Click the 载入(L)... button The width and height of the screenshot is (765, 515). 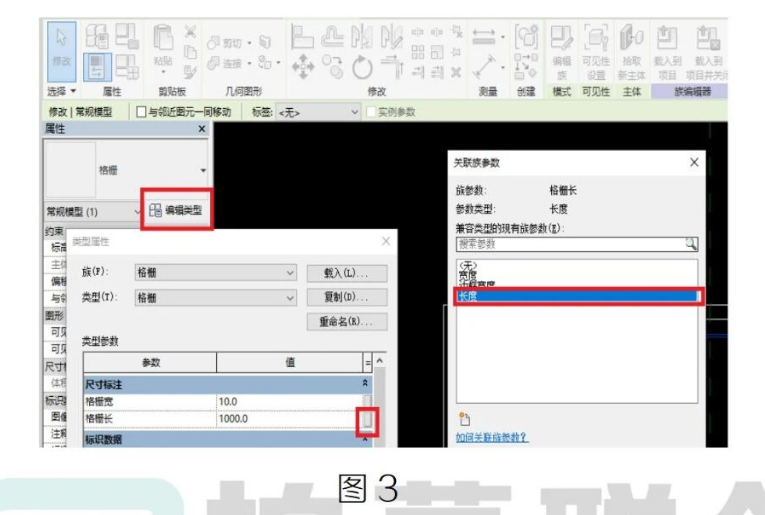(347, 273)
